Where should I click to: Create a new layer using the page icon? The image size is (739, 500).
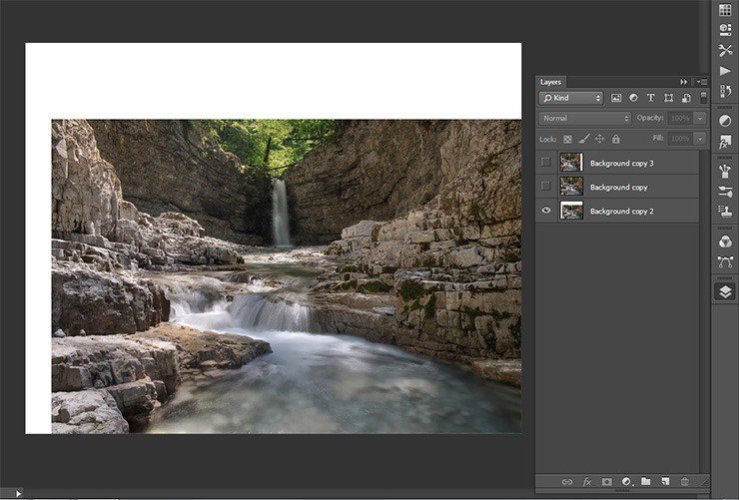click(665, 481)
